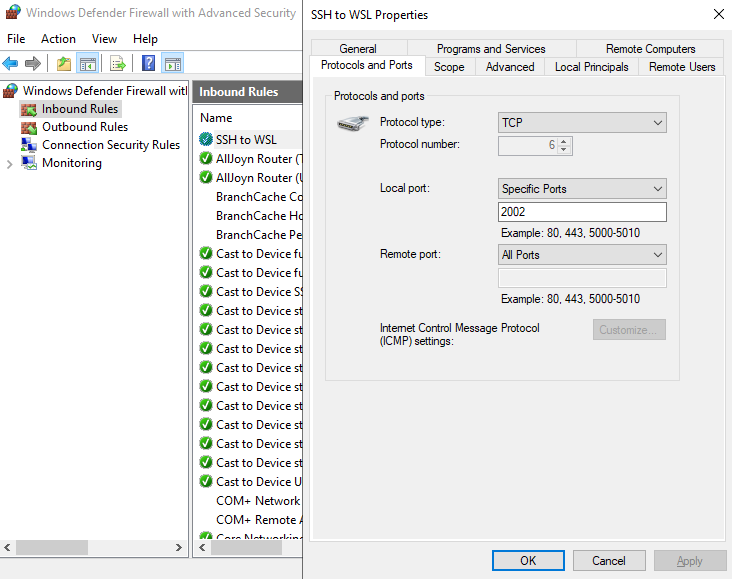The width and height of the screenshot is (732, 579).
Task: Switch to the General tab
Action: pos(359,49)
